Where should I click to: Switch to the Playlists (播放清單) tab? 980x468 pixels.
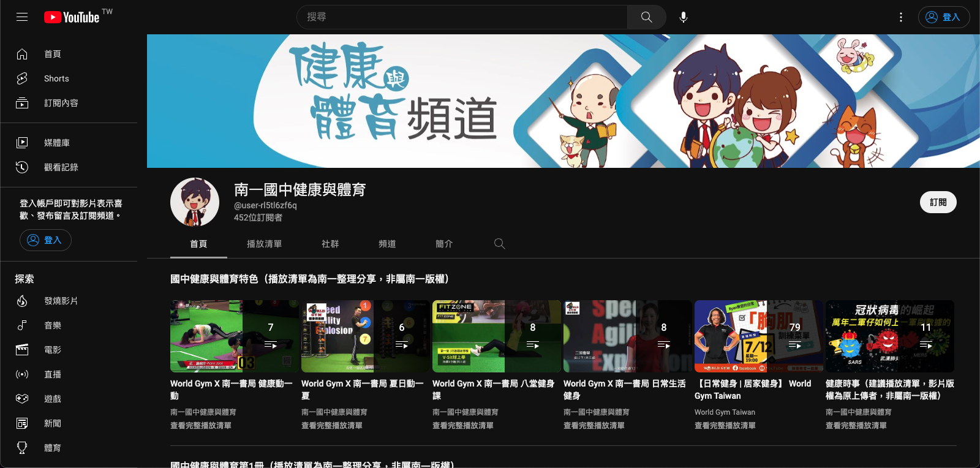click(264, 244)
